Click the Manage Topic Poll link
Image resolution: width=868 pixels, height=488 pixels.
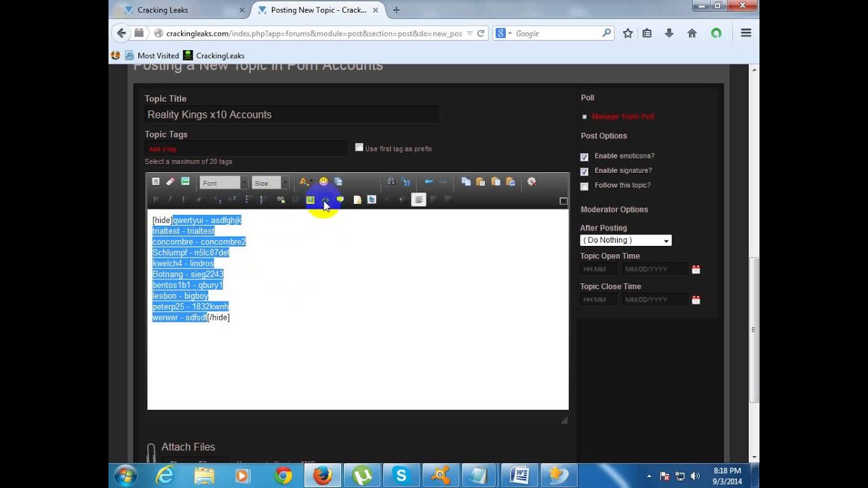[623, 117]
